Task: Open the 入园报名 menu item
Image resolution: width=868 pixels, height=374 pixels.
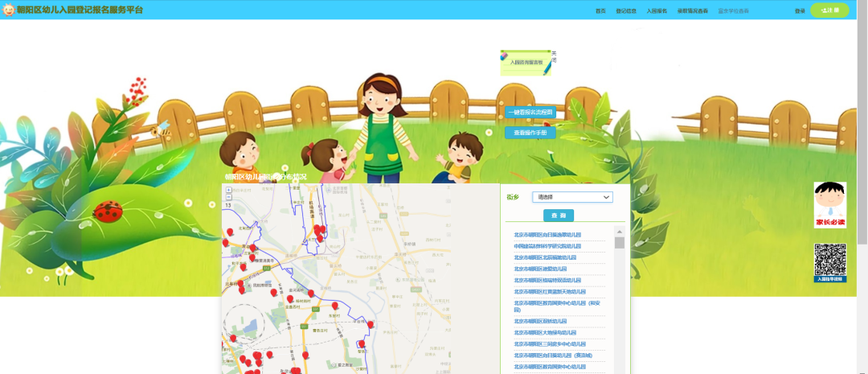Action: click(657, 11)
